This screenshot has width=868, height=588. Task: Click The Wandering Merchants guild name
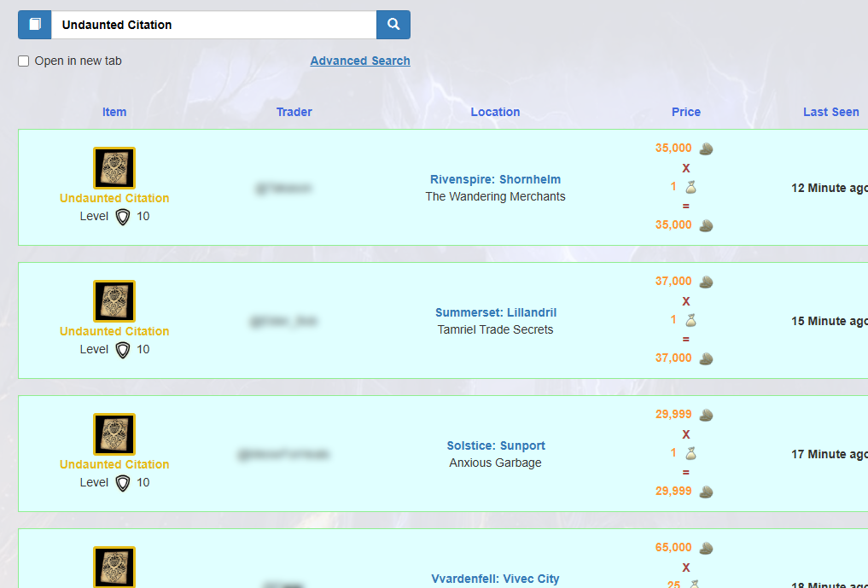point(495,196)
